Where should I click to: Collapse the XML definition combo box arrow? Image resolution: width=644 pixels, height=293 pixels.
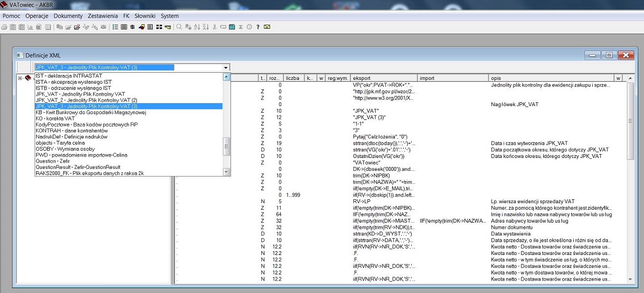[x=226, y=68]
